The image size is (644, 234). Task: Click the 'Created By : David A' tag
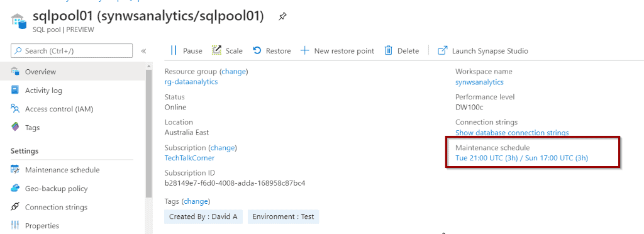tap(203, 217)
